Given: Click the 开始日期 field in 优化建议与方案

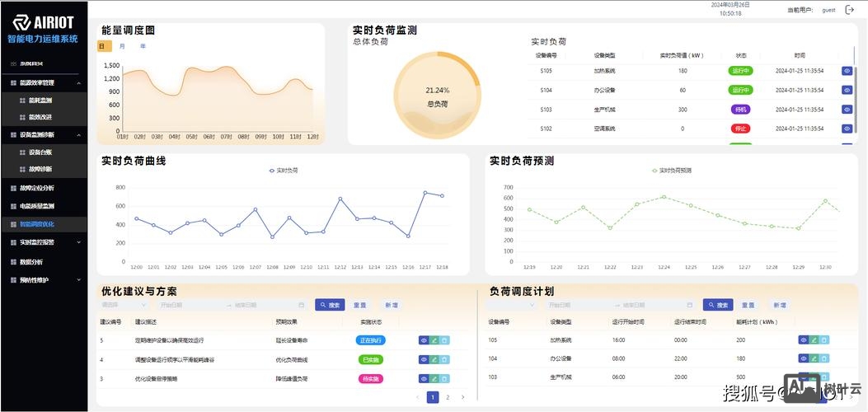Looking at the screenshot, I should (190, 305).
